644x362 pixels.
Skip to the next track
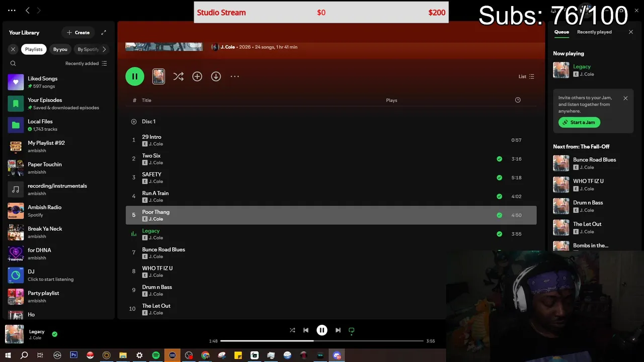[338, 330]
